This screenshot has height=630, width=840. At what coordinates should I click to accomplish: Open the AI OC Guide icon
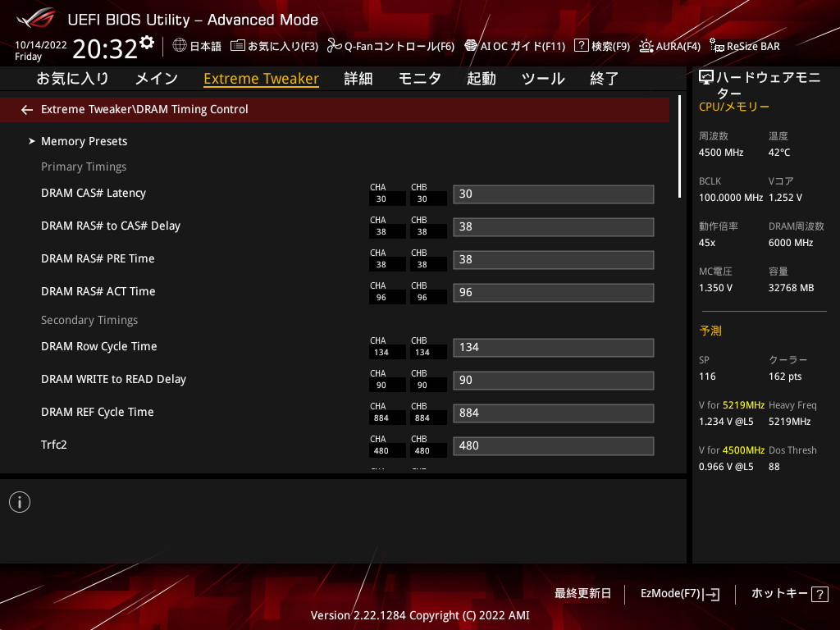pyautogui.click(x=470, y=46)
